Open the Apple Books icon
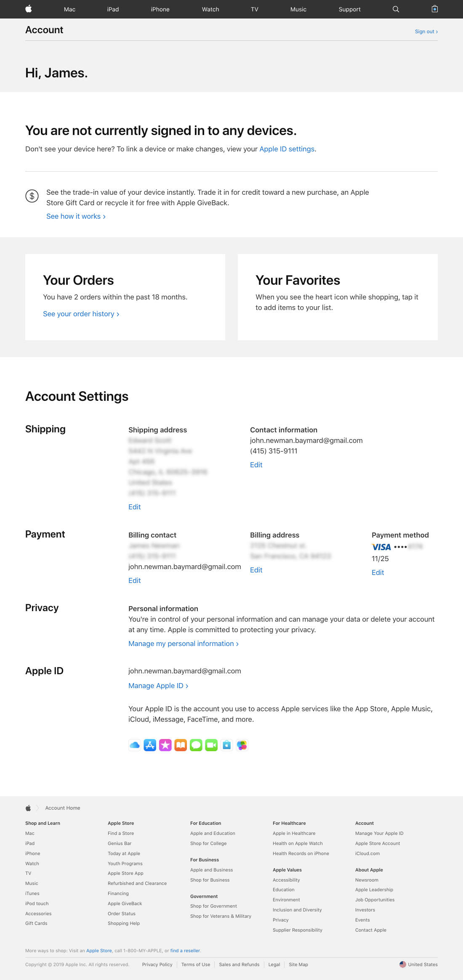Viewport: 463px width, 980px height. pyautogui.click(x=181, y=745)
